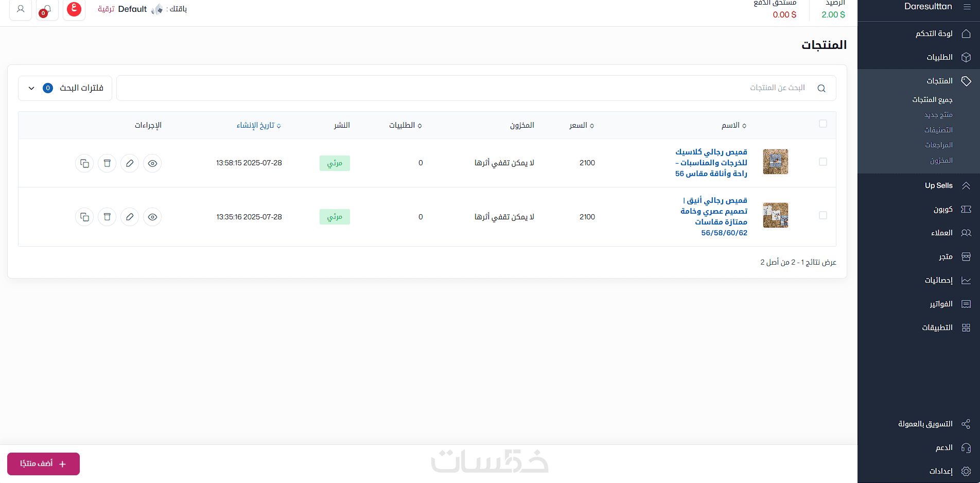Viewport: 980px width, 483px height.
Task: Click the Up Sells arrows icon
Action: (966, 185)
